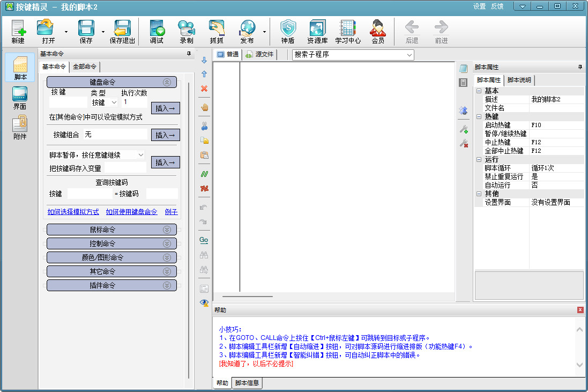Start debugging with the 调试 icon
588x392 pixels.
157,31
